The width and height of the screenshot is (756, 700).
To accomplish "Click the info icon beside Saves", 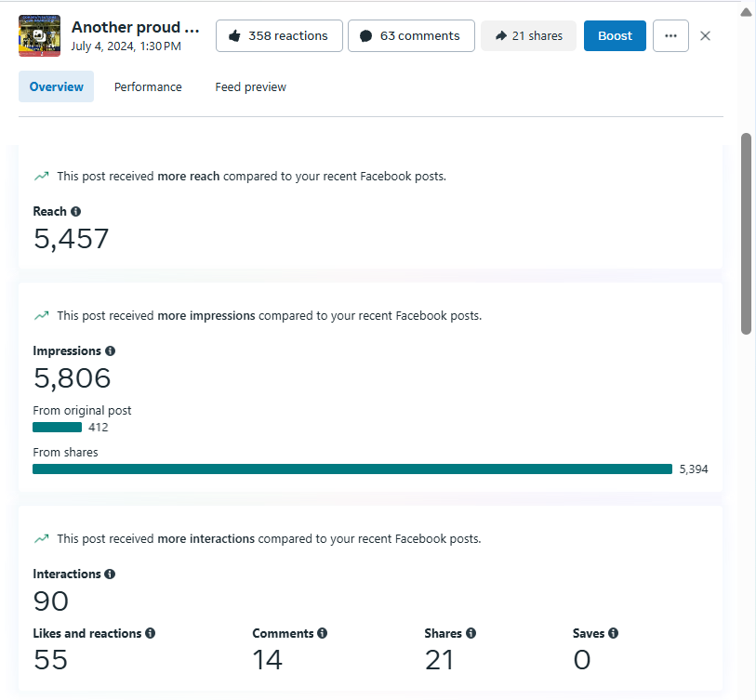I will coord(613,633).
